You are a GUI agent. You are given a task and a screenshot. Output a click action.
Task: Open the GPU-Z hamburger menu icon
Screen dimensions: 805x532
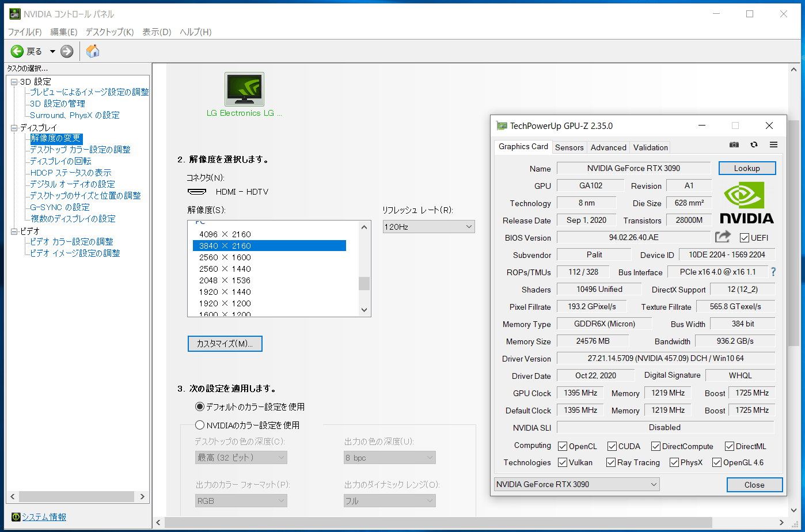pyautogui.click(x=773, y=145)
